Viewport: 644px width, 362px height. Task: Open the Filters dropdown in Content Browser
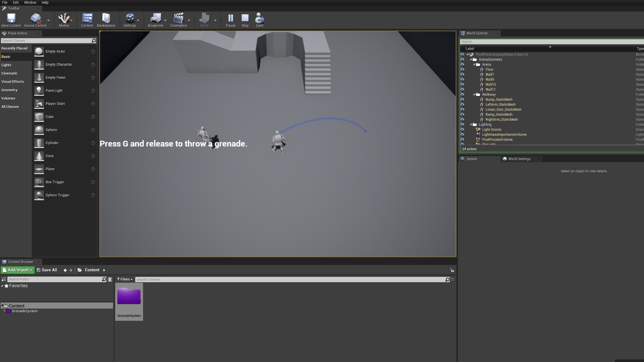point(124,279)
